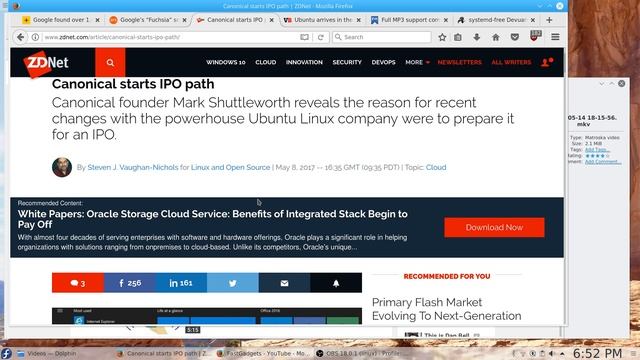Open Oracle Storage Cloud Service white paper headline

point(213,219)
